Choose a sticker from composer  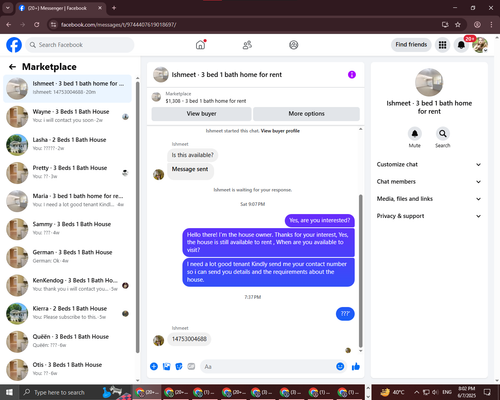179,367
